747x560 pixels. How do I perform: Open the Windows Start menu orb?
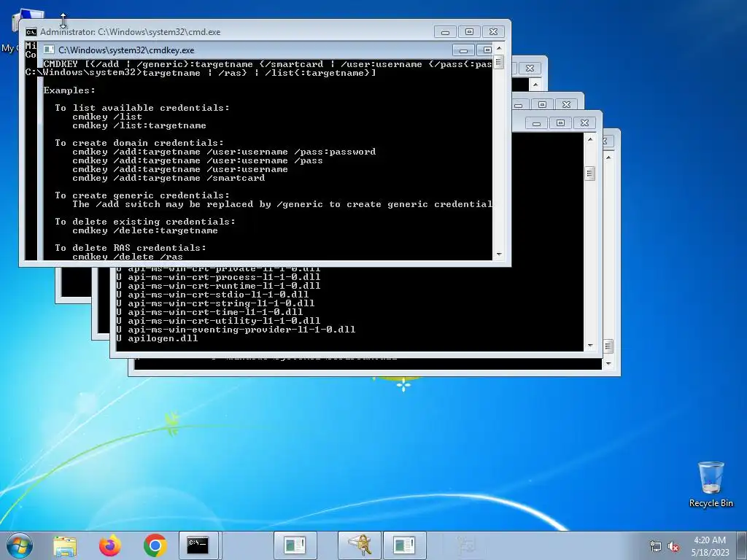point(19,545)
